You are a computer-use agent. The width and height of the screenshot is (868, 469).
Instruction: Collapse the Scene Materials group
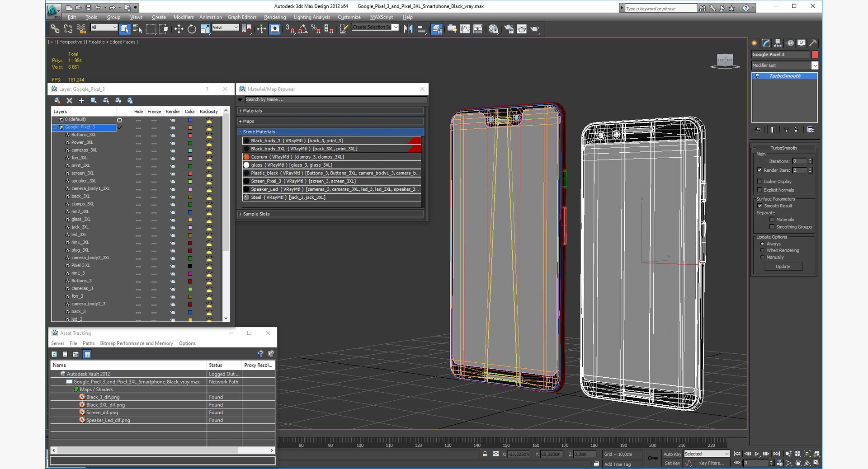click(x=330, y=132)
